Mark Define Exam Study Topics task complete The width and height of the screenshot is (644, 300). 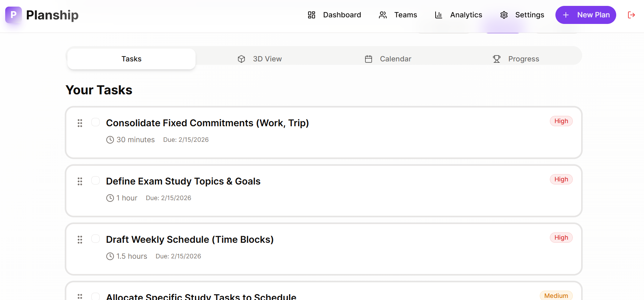point(96,180)
